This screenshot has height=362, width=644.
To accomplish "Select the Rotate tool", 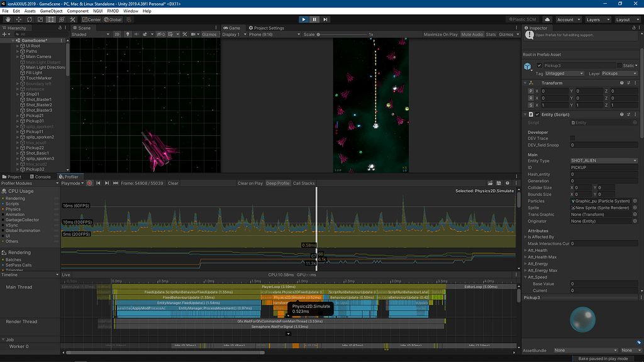I will click(29, 19).
